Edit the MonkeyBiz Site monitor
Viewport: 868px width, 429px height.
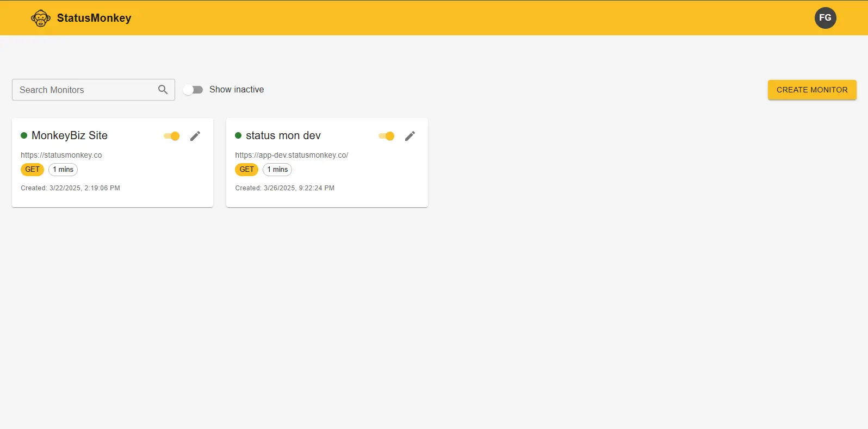[195, 136]
